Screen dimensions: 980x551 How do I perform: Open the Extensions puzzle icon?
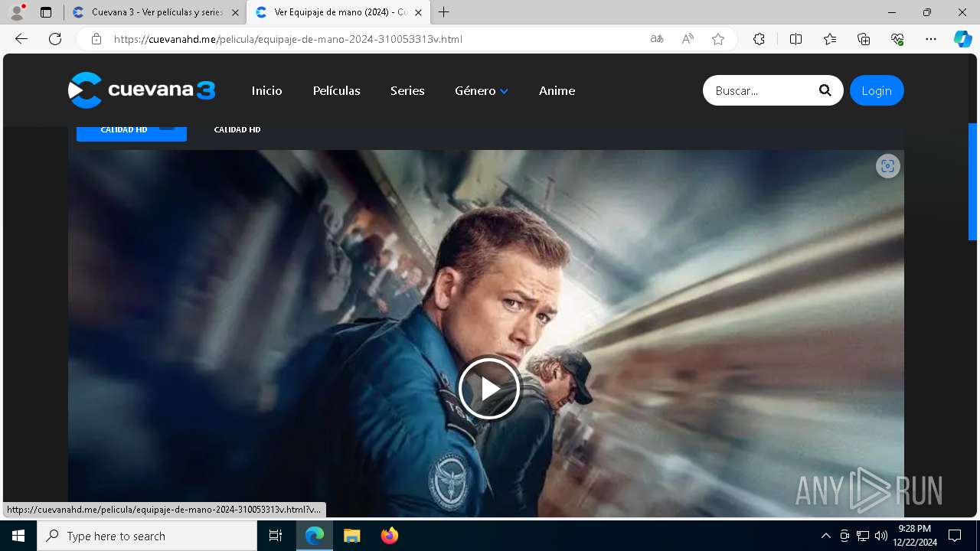(759, 39)
